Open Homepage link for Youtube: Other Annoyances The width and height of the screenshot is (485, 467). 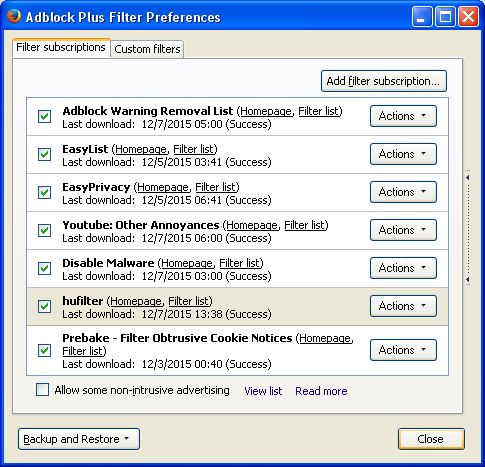click(x=252, y=225)
